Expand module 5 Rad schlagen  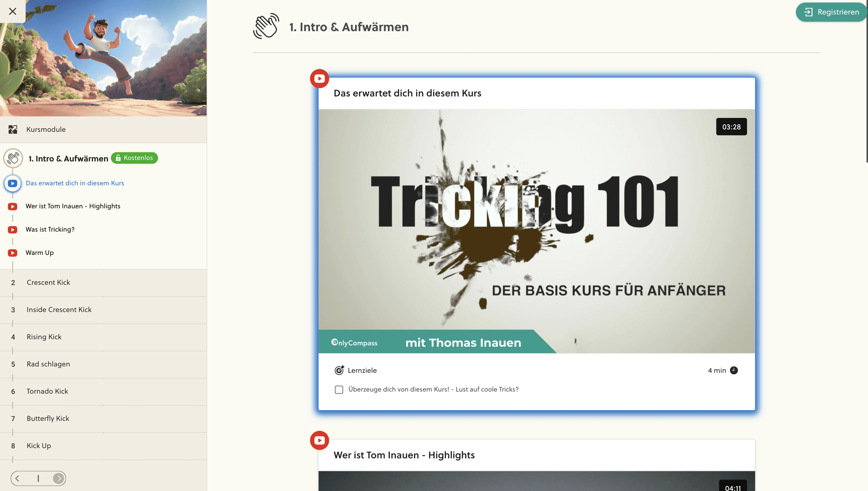[x=103, y=364]
